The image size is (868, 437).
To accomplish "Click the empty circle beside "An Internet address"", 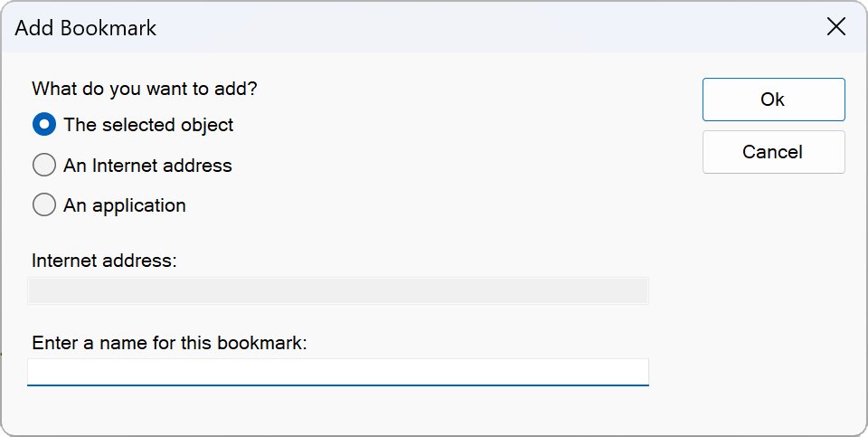I will (x=44, y=166).
